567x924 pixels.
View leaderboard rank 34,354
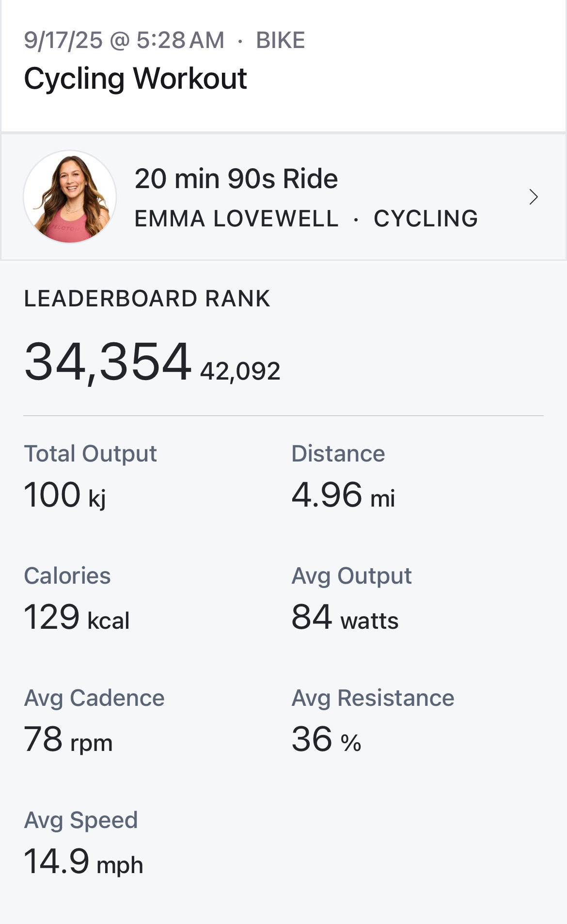click(108, 362)
